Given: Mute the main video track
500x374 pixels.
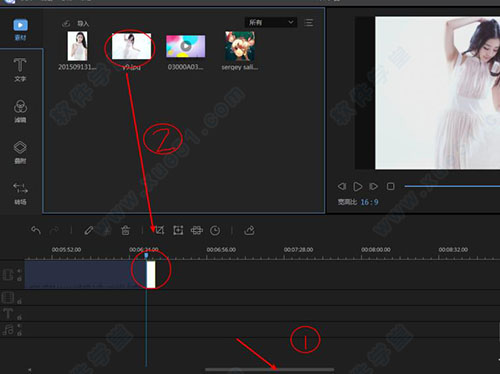Looking at the screenshot, I should click(19, 271).
